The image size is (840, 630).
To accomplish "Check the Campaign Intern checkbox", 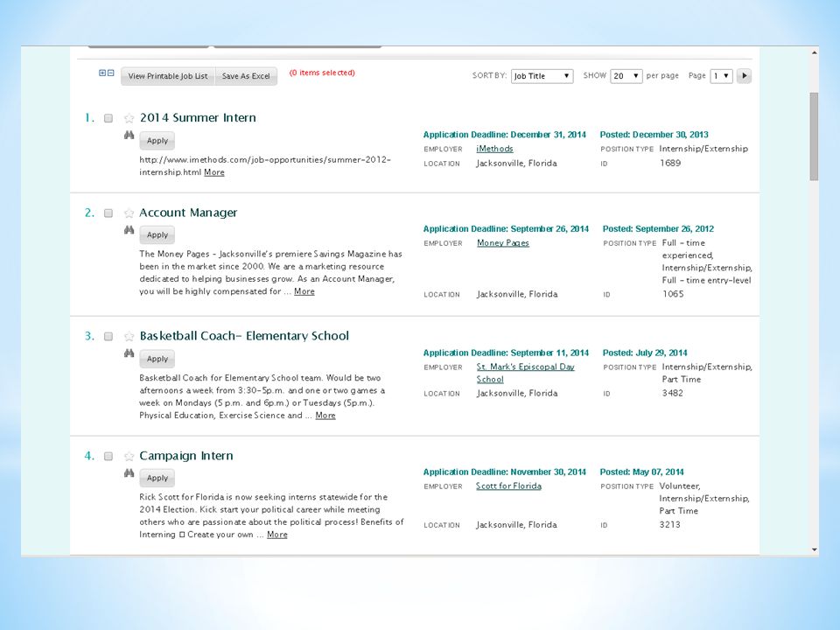I will (108, 457).
